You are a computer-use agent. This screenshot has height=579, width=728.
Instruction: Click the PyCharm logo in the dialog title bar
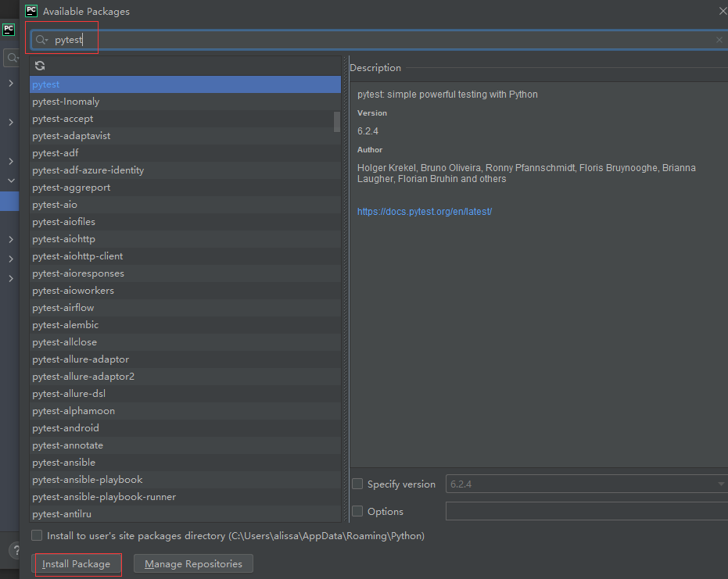(x=30, y=10)
